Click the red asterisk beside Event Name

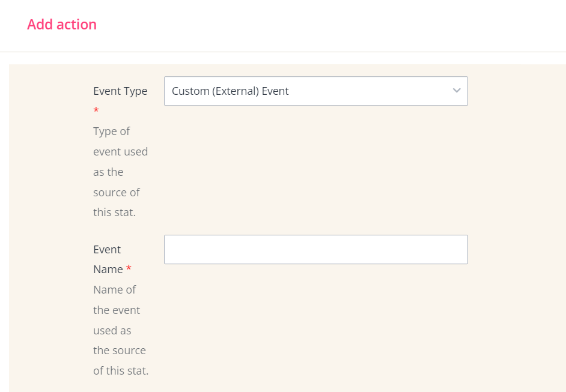click(x=129, y=270)
